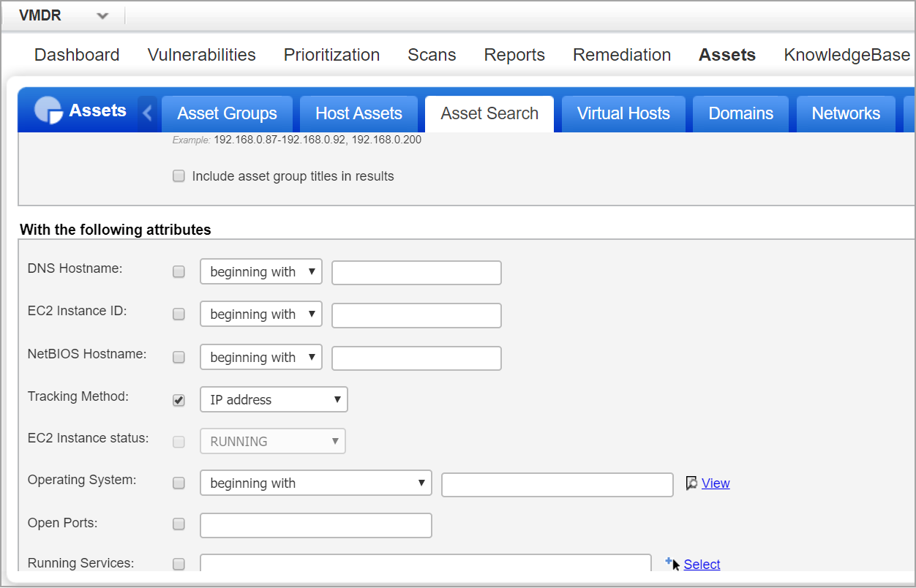This screenshot has width=916, height=588.
Task: Open the KnowledgeBase menu
Action: click(847, 55)
